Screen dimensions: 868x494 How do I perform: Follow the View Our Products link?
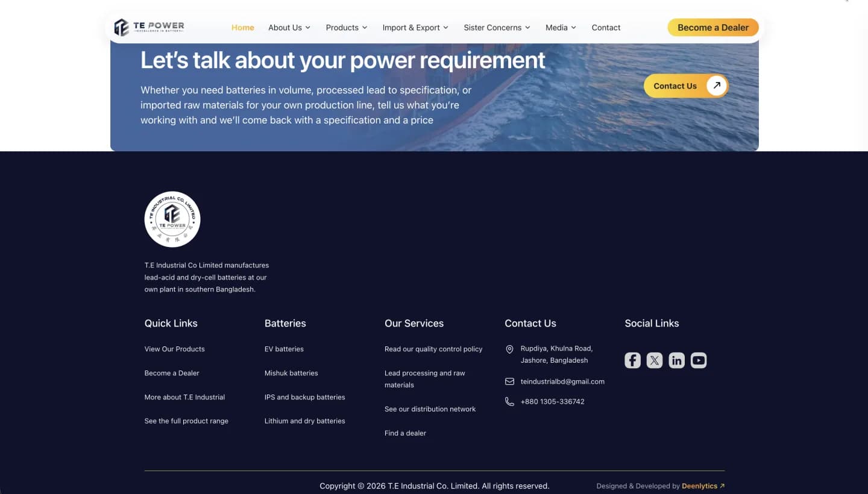[175, 349]
